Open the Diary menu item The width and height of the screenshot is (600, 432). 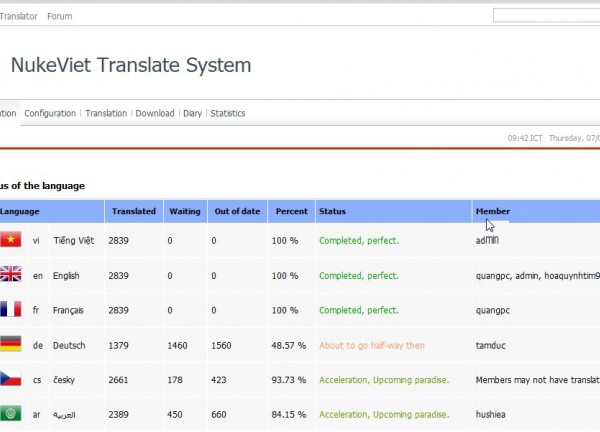192,113
